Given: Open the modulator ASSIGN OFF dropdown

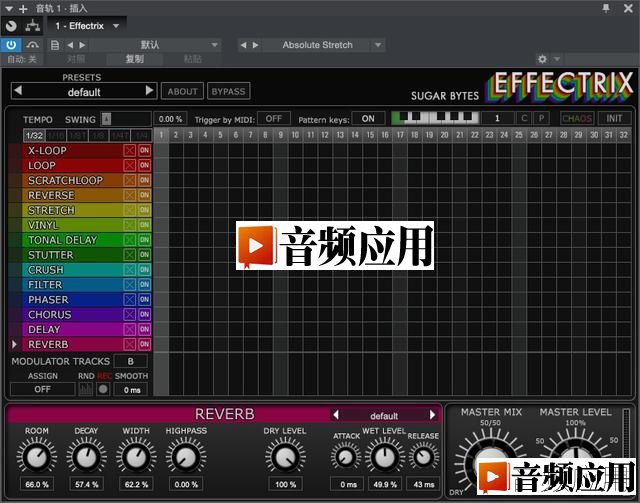Looking at the screenshot, I should [42, 389].
